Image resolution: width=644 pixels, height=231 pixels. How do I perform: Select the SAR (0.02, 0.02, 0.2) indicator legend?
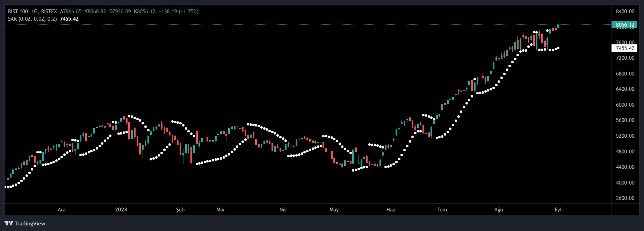coord(32,19)
